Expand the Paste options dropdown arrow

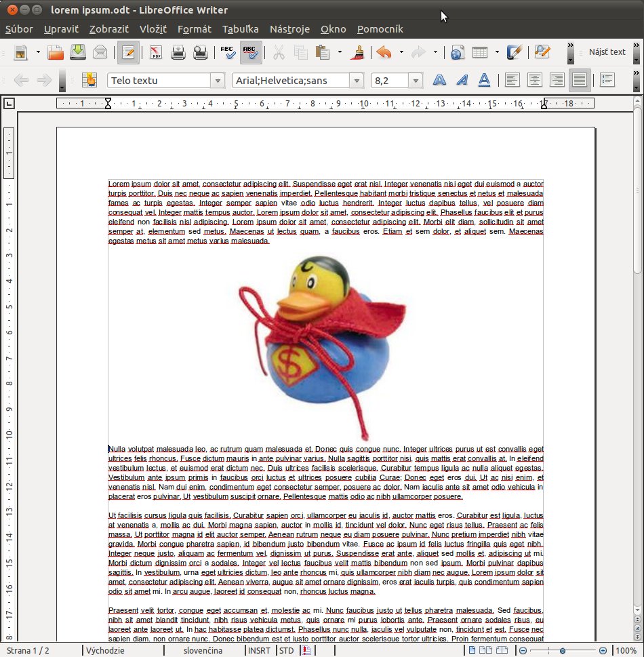(x=340, y=52)
